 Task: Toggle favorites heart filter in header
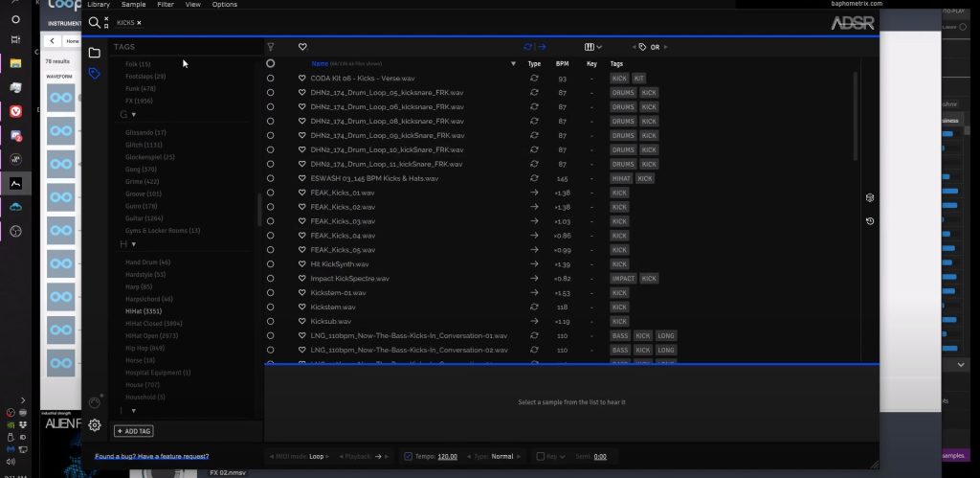point(302,47)
